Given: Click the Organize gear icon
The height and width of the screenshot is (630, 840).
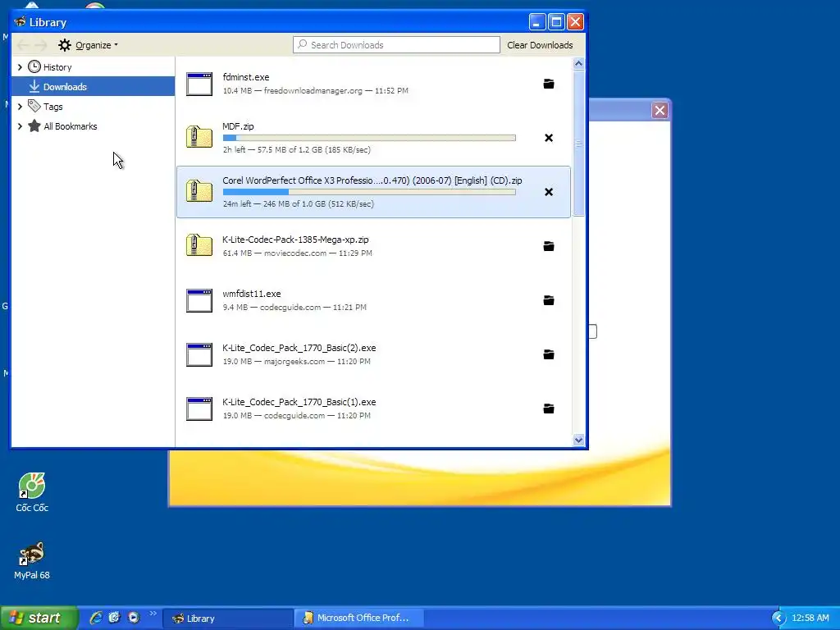Looking at the screenshot, I should [x=65, y=45].
